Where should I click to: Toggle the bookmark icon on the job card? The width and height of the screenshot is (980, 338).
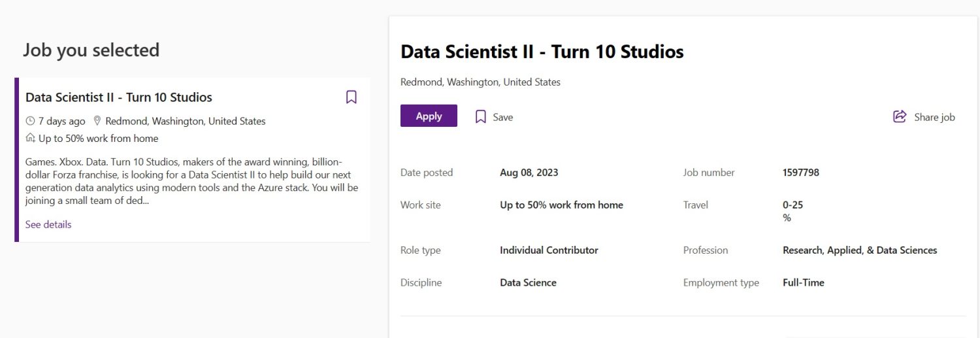point(351,97)
